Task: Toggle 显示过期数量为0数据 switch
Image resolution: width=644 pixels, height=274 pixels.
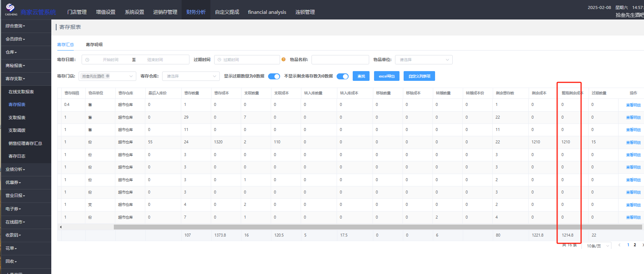Action: point(274,76)
